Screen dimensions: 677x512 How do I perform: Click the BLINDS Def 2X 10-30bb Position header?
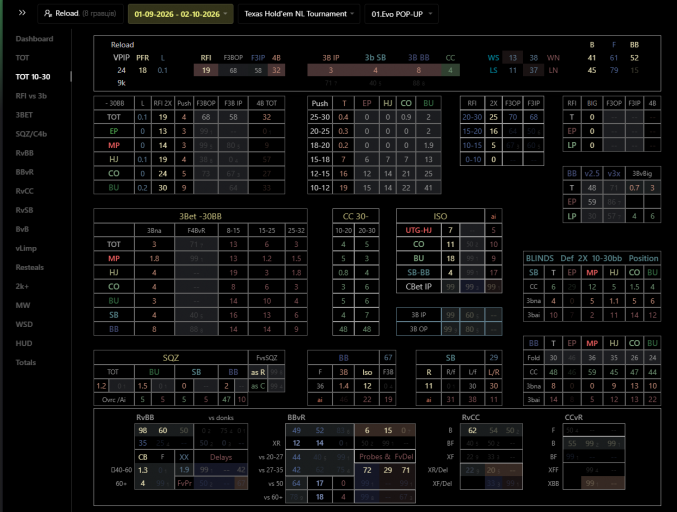click(592, 258)
